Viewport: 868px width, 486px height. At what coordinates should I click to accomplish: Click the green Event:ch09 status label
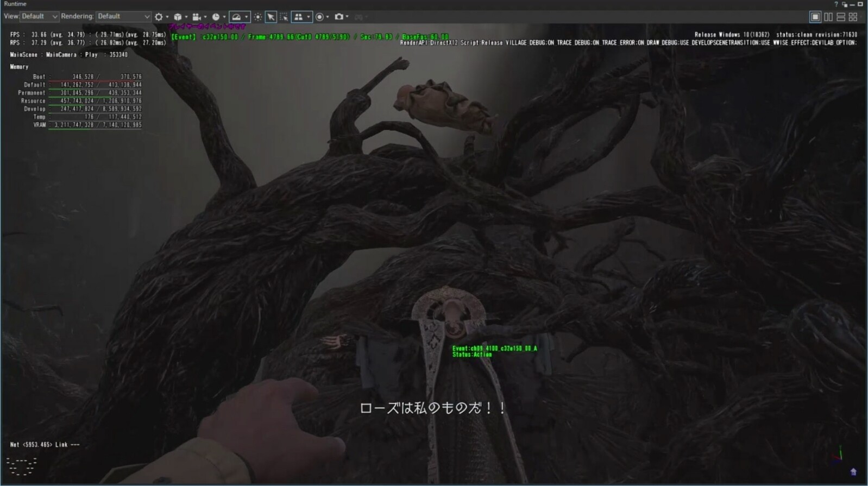pos(494,348)
